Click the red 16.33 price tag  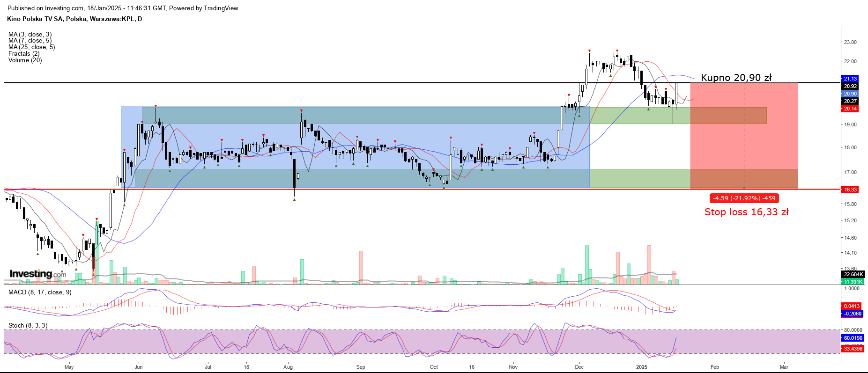click(850, 190)
